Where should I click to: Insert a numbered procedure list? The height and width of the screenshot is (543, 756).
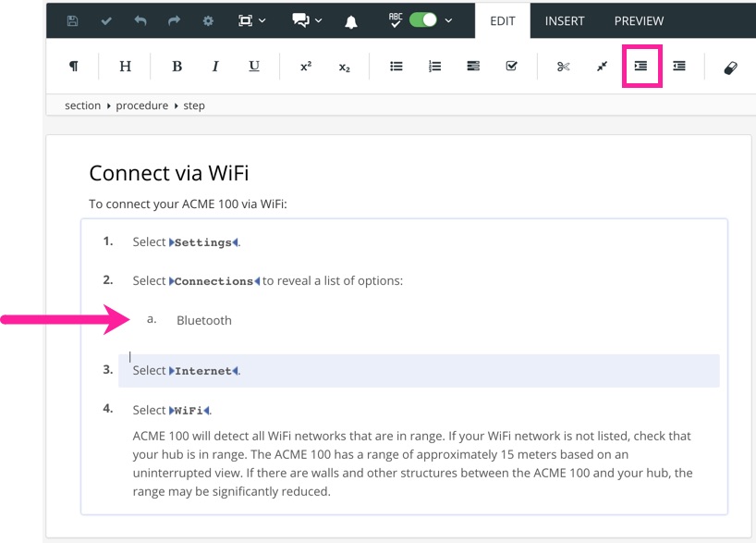click(434, 67)
